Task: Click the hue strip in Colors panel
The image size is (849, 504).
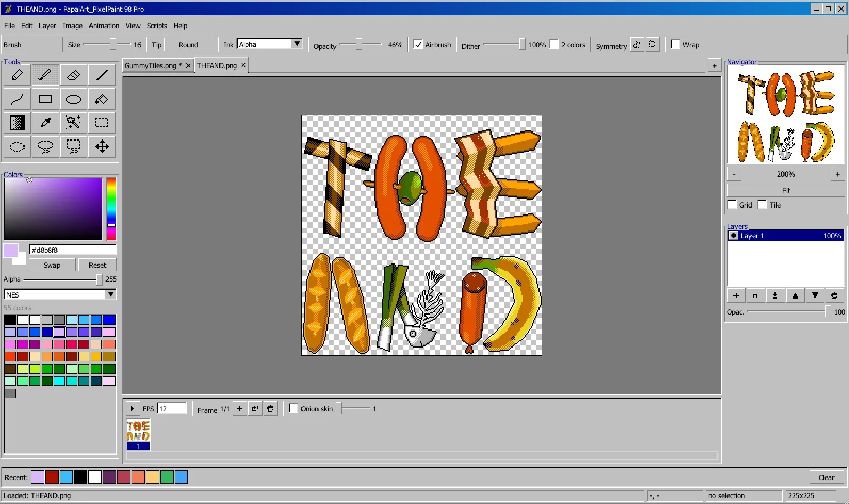Action: 111,209
